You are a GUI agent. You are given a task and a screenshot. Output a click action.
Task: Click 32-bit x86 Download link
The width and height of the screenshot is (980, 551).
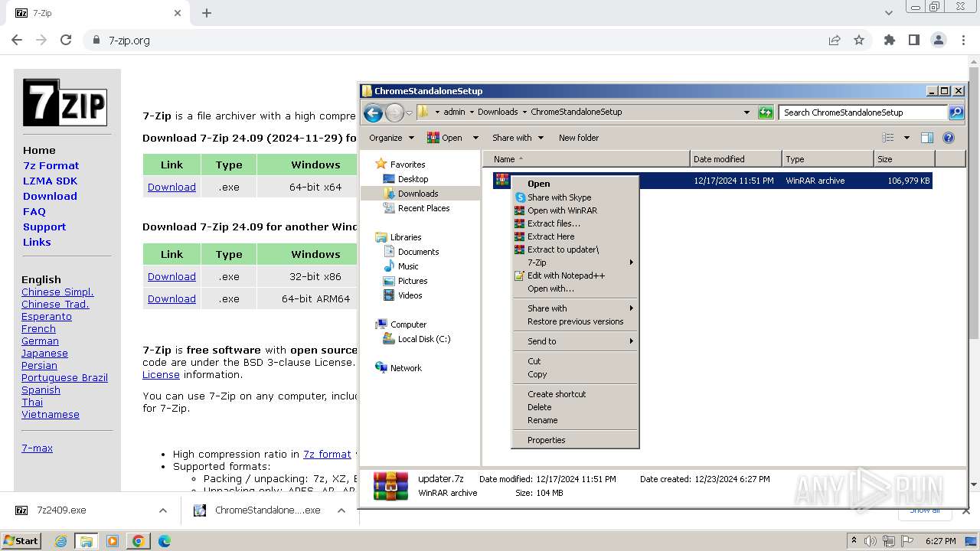(x=171, y=276)
